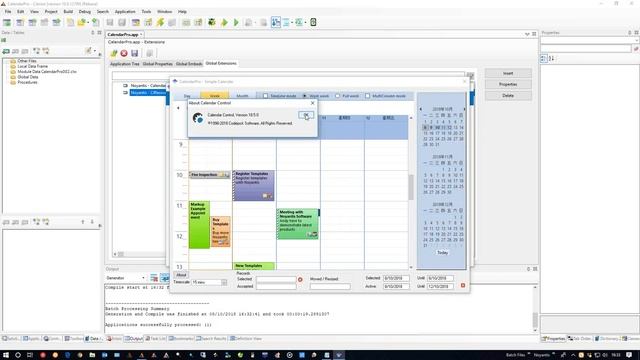
Task: Click the bug debug icon in main toolbar
Action: (x=211, y=22)
